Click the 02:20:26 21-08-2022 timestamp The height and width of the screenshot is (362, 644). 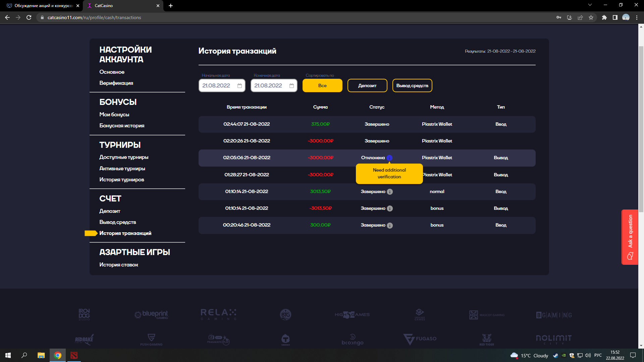coord(247,141)
